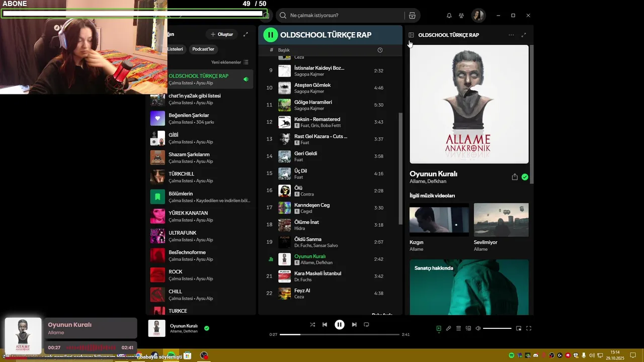Open the Sevilmiyor music video thumbnail
Image resolution: width=644 pixels, height=362 pixels.
click(501, 220)
